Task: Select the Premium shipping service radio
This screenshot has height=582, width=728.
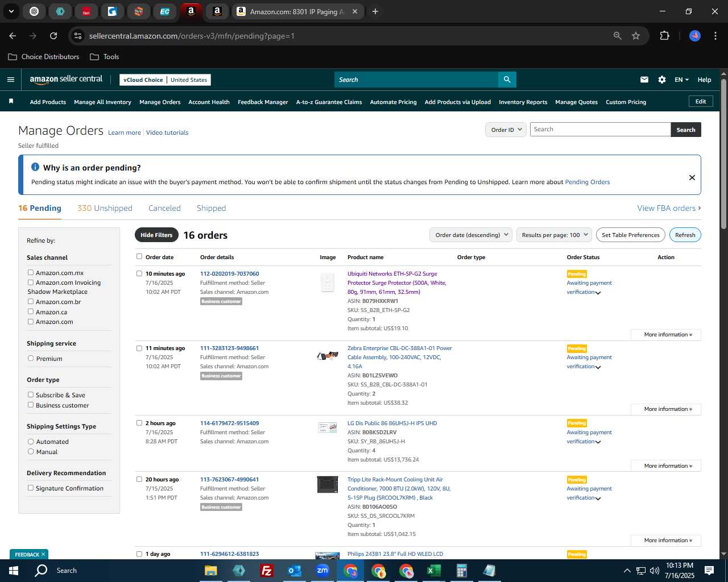Action: click(31, 358)
